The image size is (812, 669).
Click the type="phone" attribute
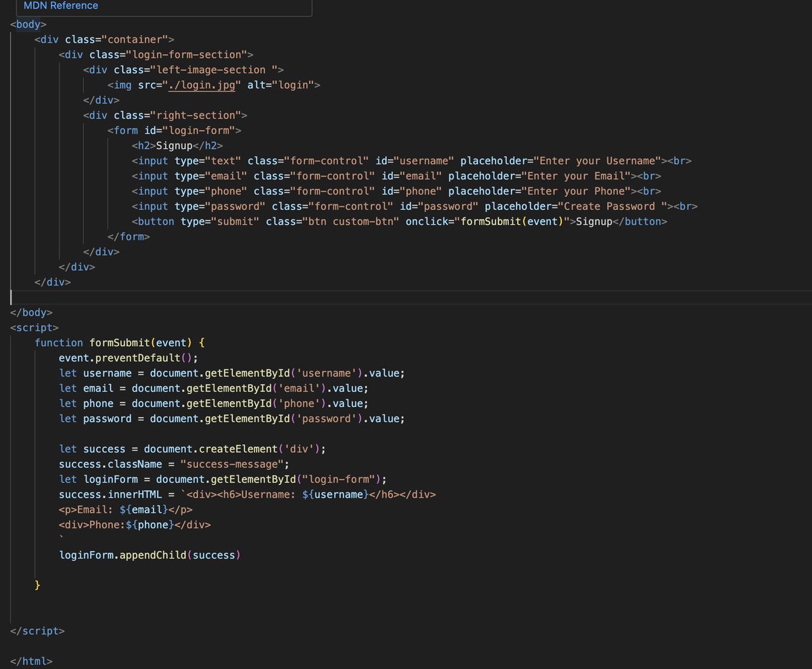pyautogui.click(x=211, y=191)
